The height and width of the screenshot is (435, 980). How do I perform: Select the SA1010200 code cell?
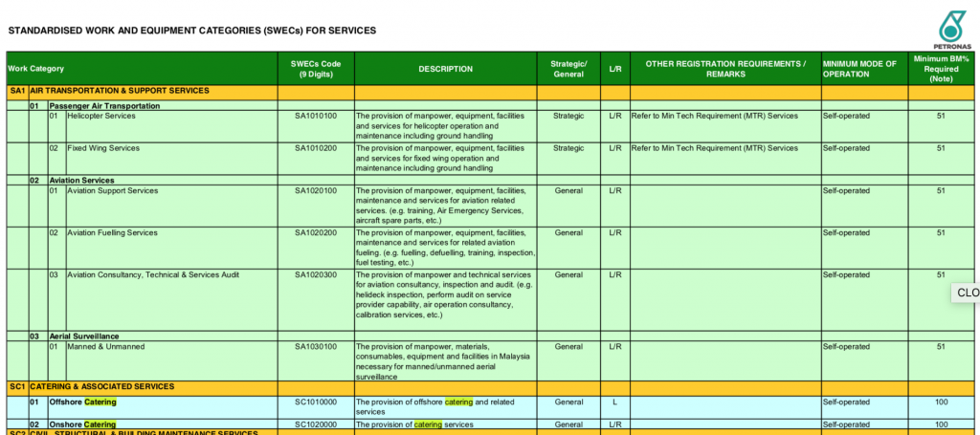[x=315, y=148]
